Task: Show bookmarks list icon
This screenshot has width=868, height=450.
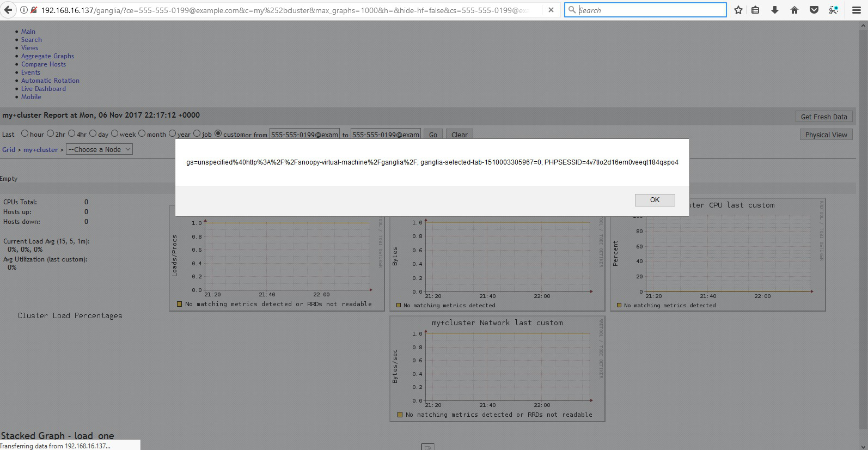Action: pos(755,10)
